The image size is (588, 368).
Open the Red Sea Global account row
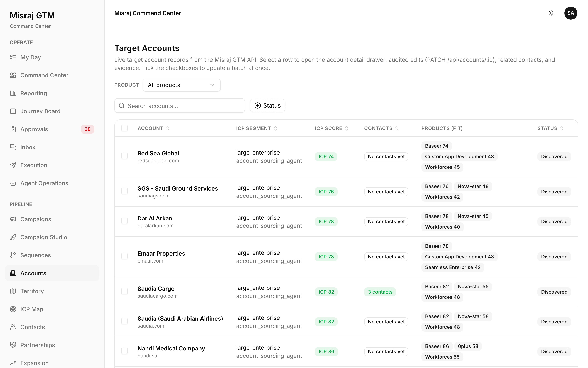(x=346, y=156)
